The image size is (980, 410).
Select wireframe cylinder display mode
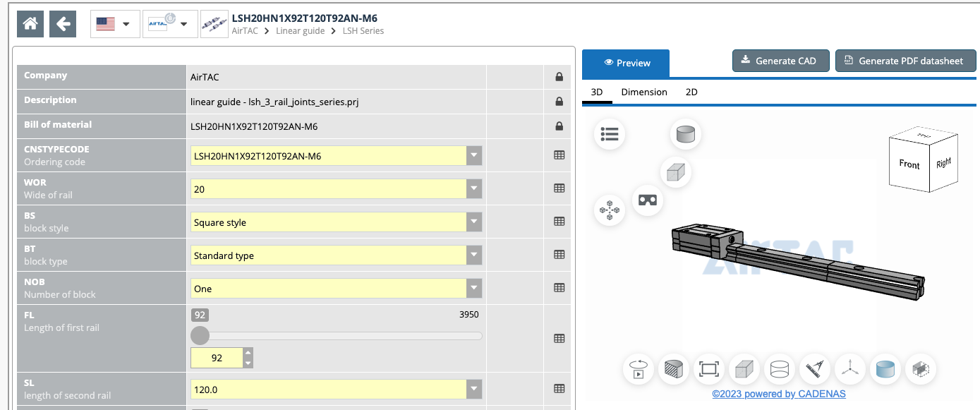click(x=780, y=368)
